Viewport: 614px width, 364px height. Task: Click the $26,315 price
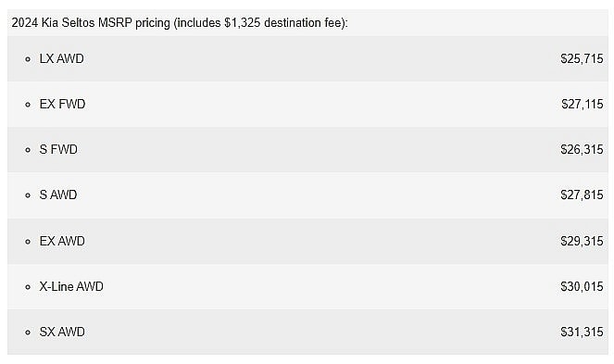coord(582,149)
